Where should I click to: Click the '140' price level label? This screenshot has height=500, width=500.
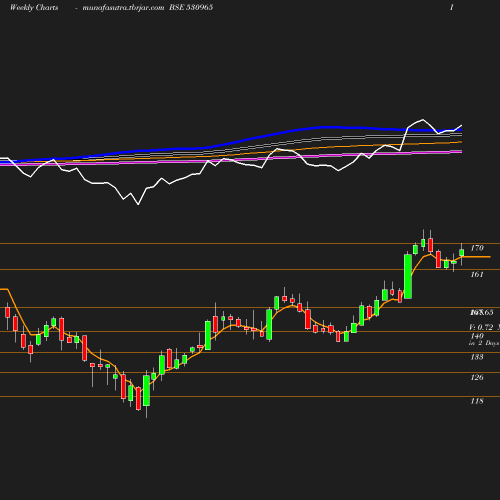coord(477,336)
